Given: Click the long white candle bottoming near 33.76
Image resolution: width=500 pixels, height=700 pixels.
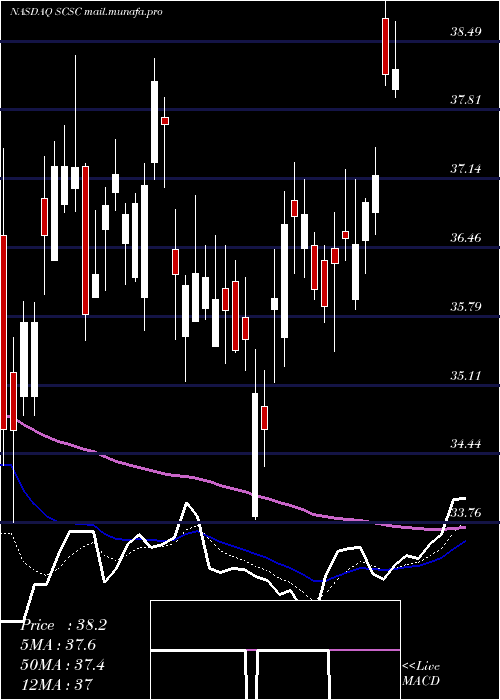Looking at the screenshot, I should (255, 455).
